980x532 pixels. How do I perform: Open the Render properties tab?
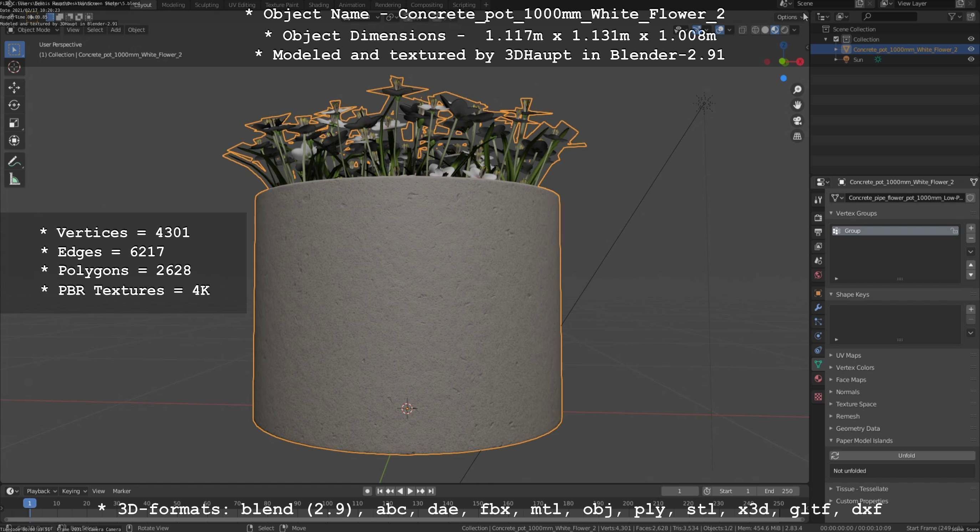coord(818,218)
